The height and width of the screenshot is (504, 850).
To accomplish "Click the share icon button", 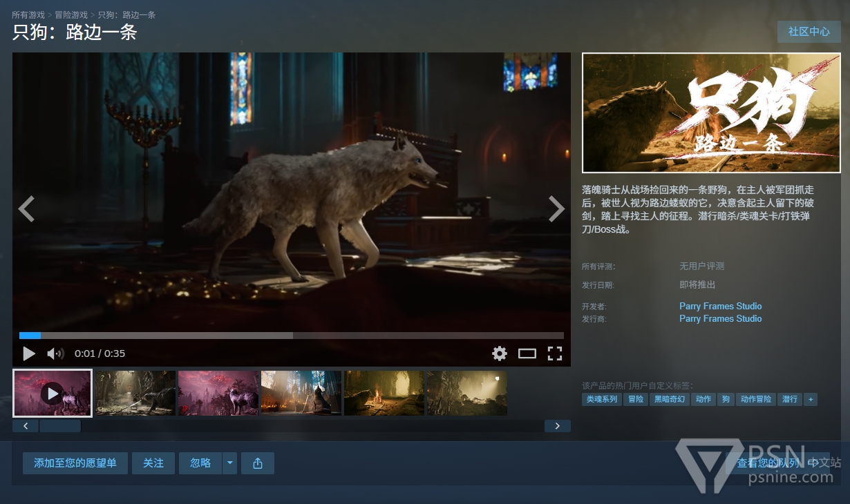I will click(x=258, y=463).
